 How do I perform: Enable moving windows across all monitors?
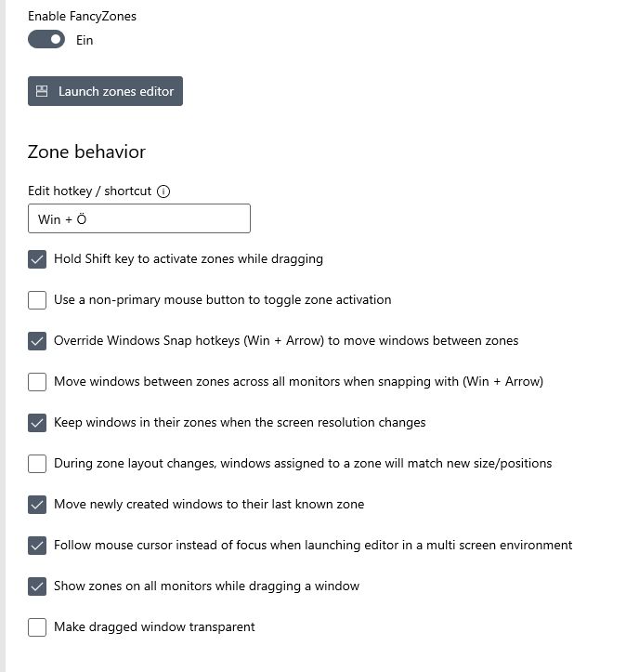37,382
